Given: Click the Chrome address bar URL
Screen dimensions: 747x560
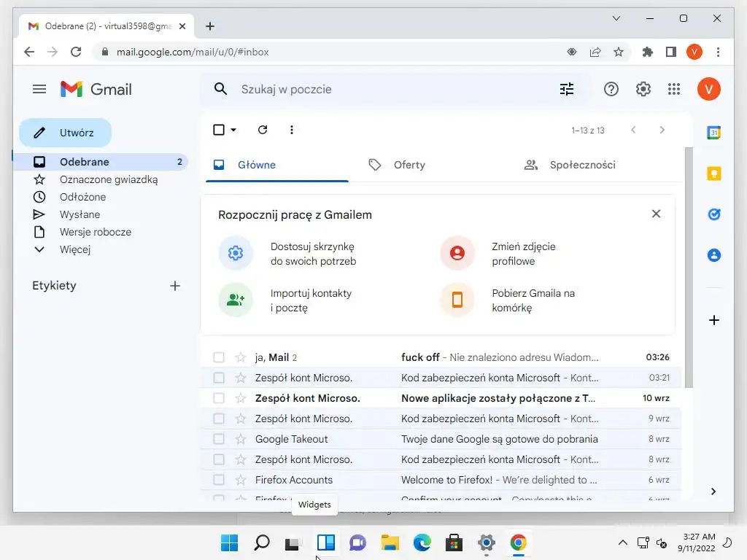Looking at the screenshot, I should point(193,52).
